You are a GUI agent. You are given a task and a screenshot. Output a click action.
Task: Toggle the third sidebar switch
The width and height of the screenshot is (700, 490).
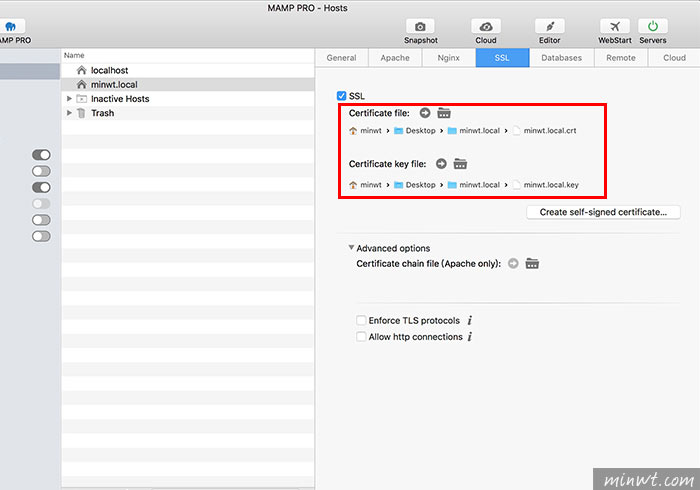(x=41, y=187)
